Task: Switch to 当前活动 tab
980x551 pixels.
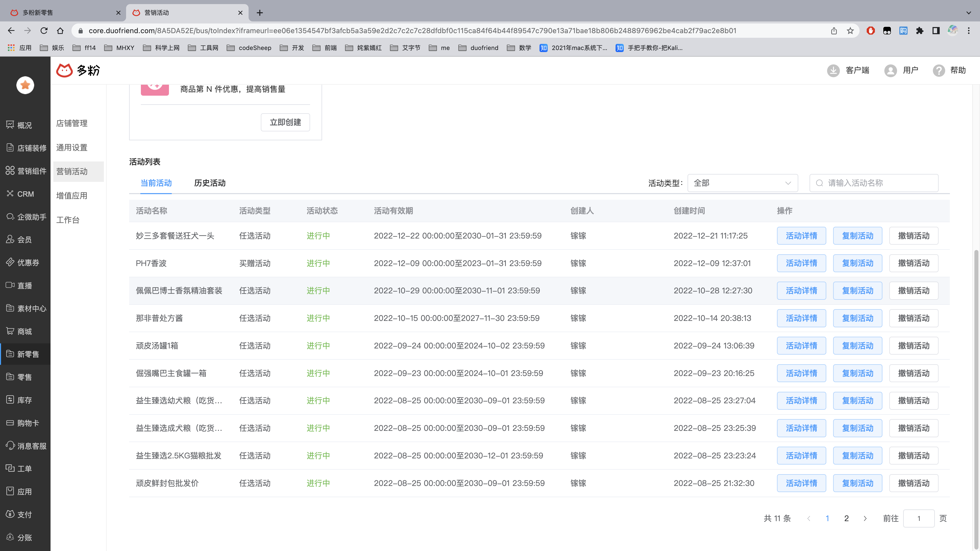Action: [x=156, y=183]
